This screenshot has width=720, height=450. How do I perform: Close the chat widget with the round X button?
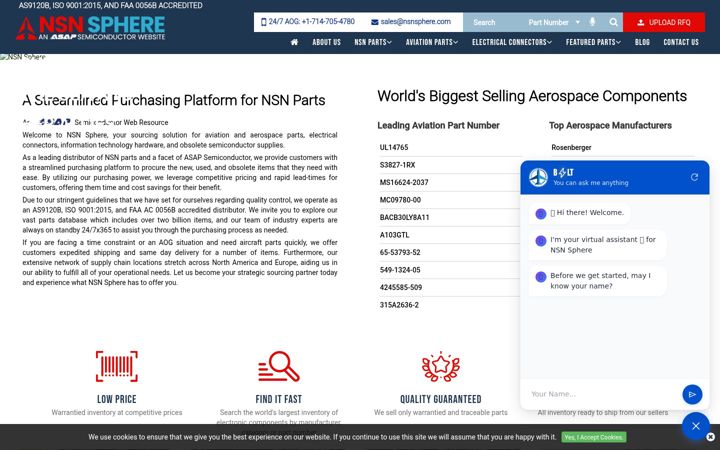click(x=696, y=426)
